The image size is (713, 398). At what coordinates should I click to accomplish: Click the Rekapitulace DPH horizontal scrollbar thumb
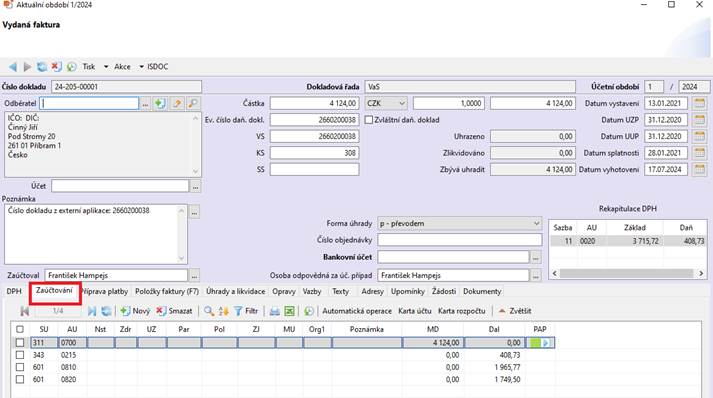[x=627, y=273]
